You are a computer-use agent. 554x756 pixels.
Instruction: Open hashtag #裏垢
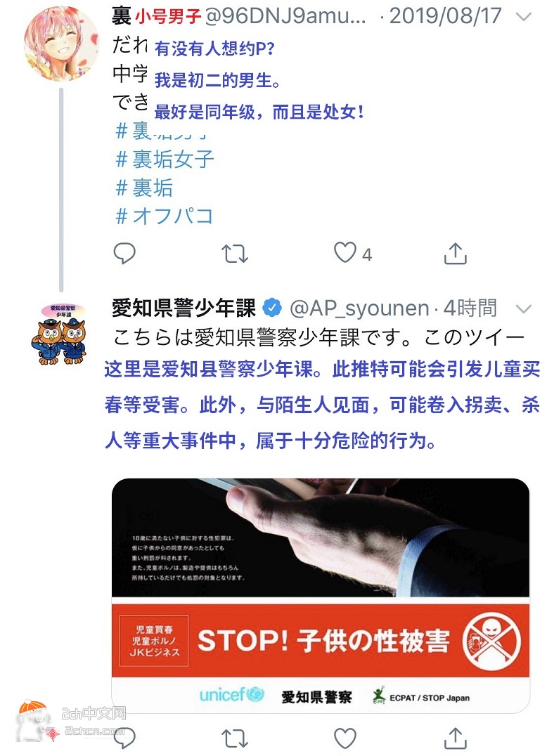click(x=144, y=188)
